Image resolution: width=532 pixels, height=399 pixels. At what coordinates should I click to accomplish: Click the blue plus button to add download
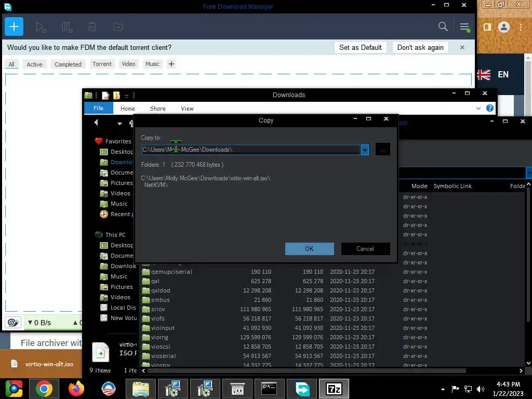tap(14, 26)
